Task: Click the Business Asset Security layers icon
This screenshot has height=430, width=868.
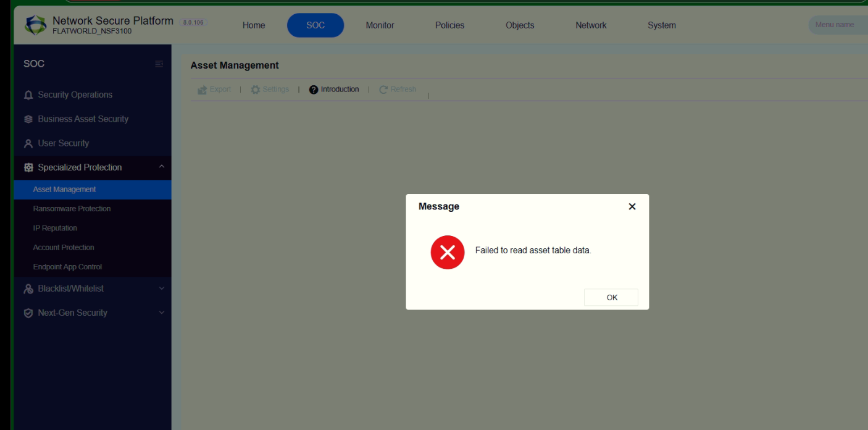Action: [28, 119]
